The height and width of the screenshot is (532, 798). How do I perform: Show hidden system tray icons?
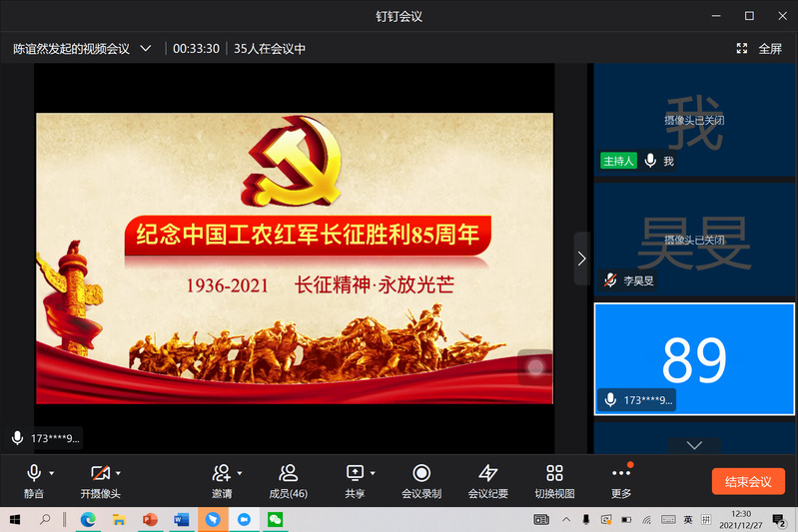566,519
